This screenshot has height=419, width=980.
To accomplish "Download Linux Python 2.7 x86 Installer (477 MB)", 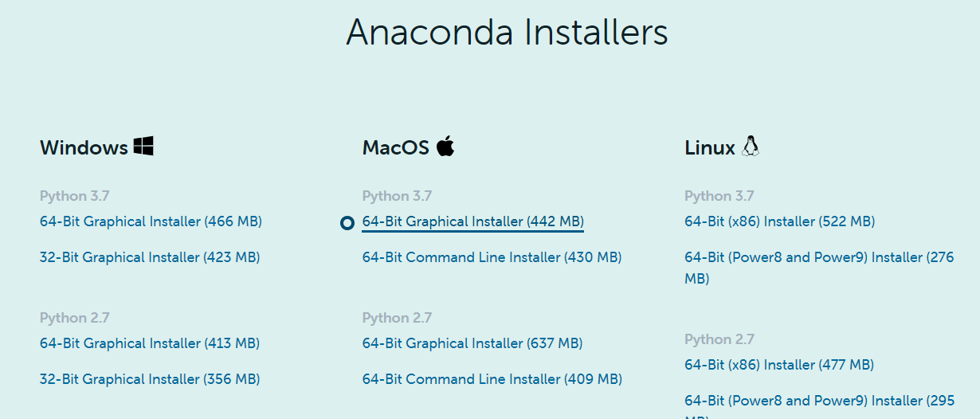I will 779,365.
